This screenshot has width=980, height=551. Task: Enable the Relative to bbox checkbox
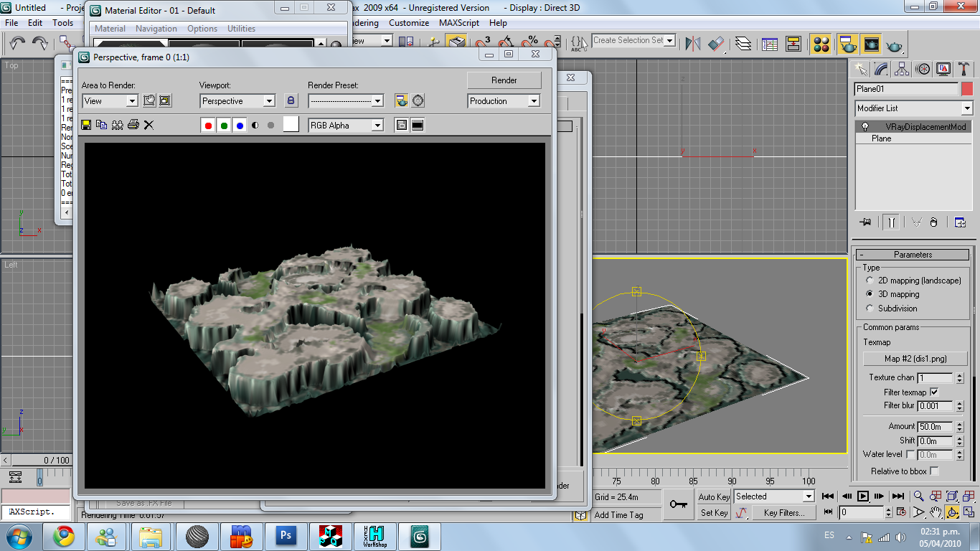[x=933, y=471]
